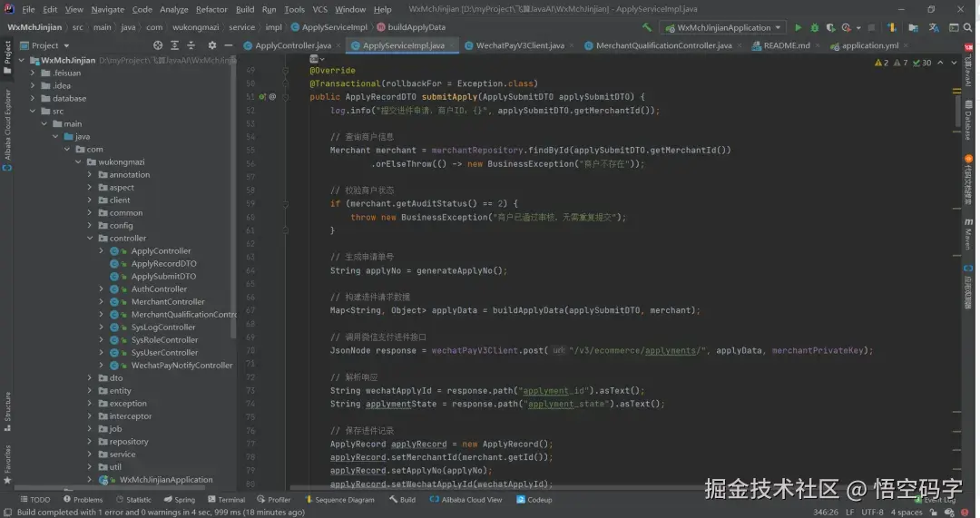This screenshot has width=980, height=518.
Task: Run WxMchJinjianApplication with green play icon
Action: pos(799,27)
